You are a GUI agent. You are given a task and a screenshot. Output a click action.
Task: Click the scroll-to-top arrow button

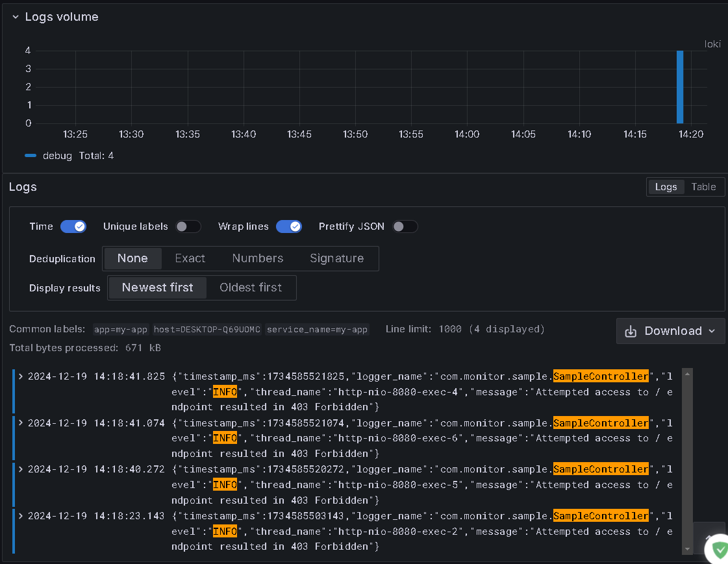(708, 537)
